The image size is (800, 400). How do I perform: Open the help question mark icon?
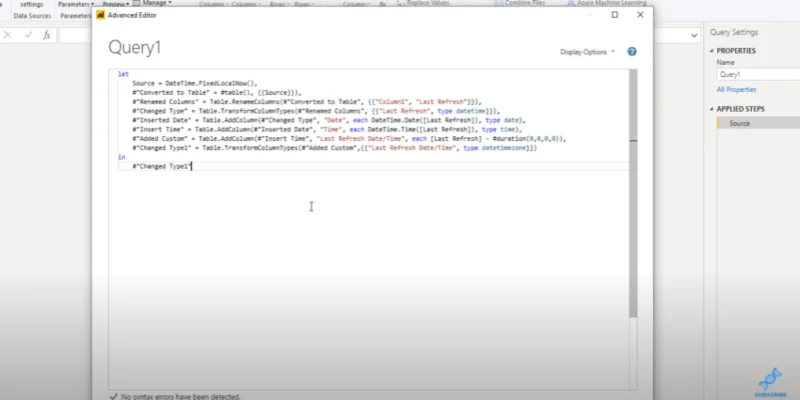[x=632, y=52]
